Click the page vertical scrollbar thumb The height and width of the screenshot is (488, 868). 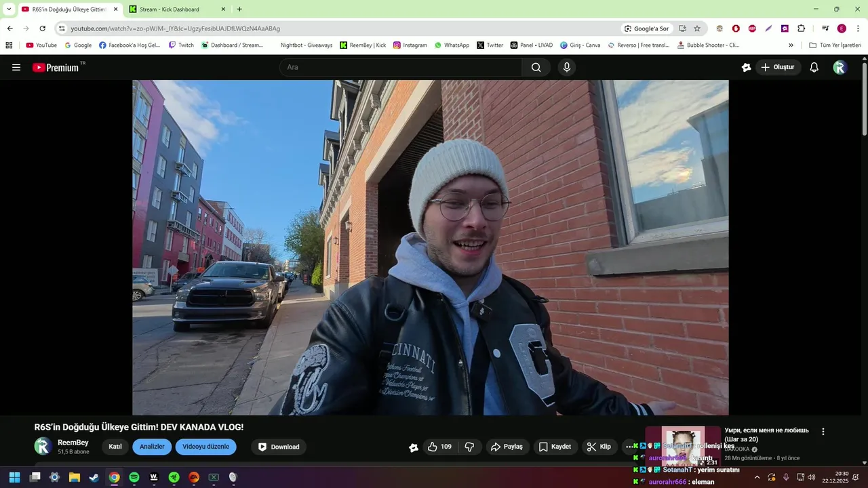click(x=865, y=100)
